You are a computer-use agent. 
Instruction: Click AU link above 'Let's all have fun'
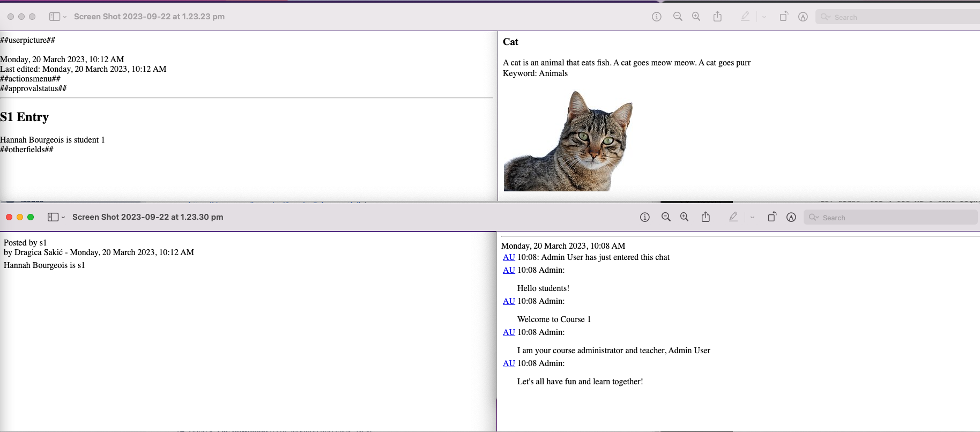(509, 363)
